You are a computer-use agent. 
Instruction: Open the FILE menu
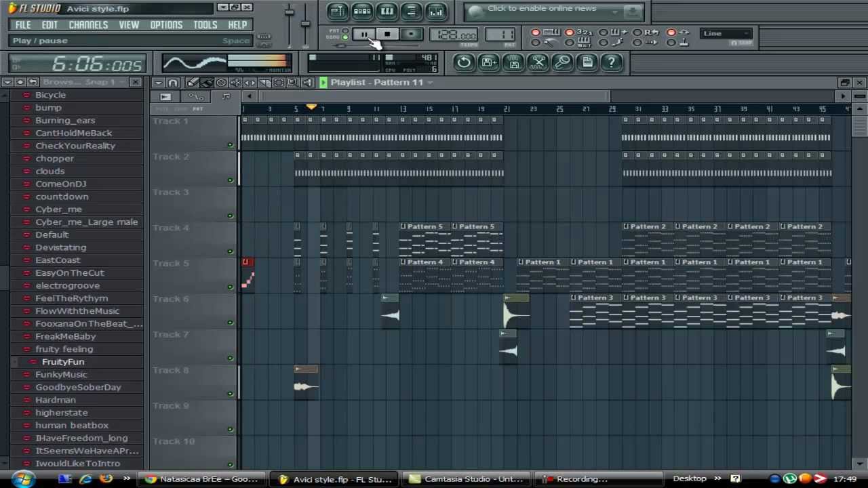pos(22,25)
